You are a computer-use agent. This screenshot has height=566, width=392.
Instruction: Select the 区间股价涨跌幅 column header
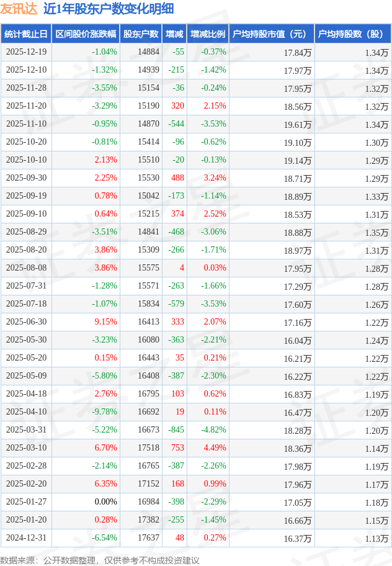(86, 34)
